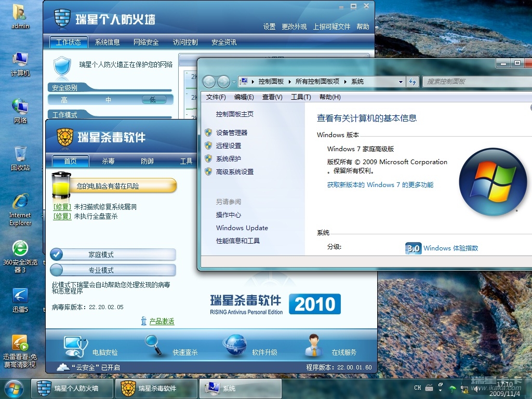The height and width of the screenshot is (399, 532).
Task: Select 专业模式 mode option
Action: [113, 270]
